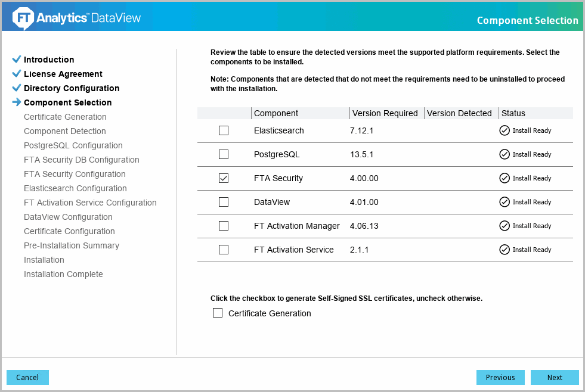Check the FT Activation Service checkbox
Viewport: 585px width, 392px height.
point(224,250)
